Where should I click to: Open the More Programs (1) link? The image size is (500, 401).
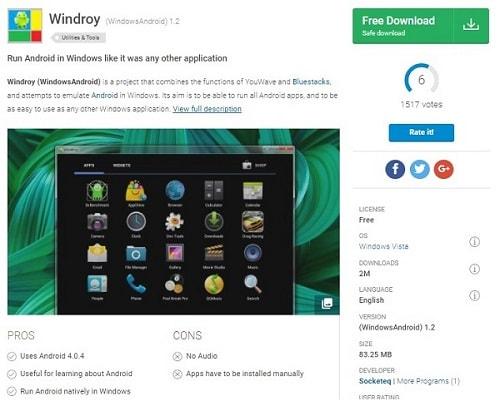[x=428, y=381]
